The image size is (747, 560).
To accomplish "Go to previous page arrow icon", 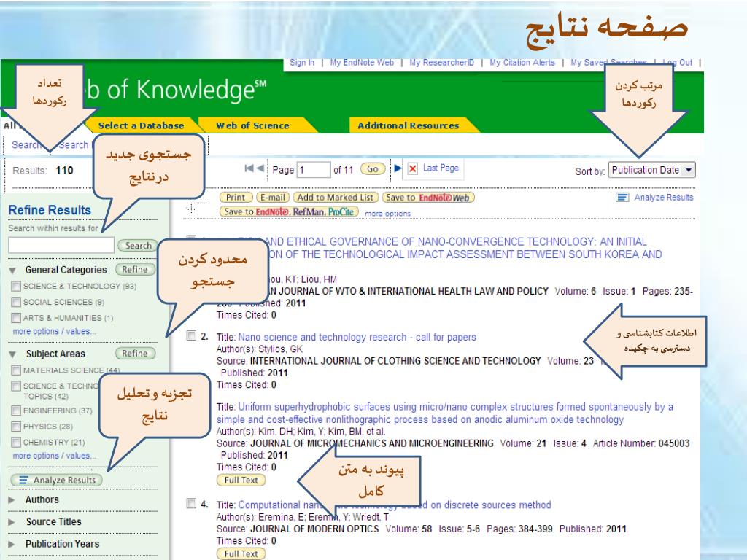I will click(260, 168).
